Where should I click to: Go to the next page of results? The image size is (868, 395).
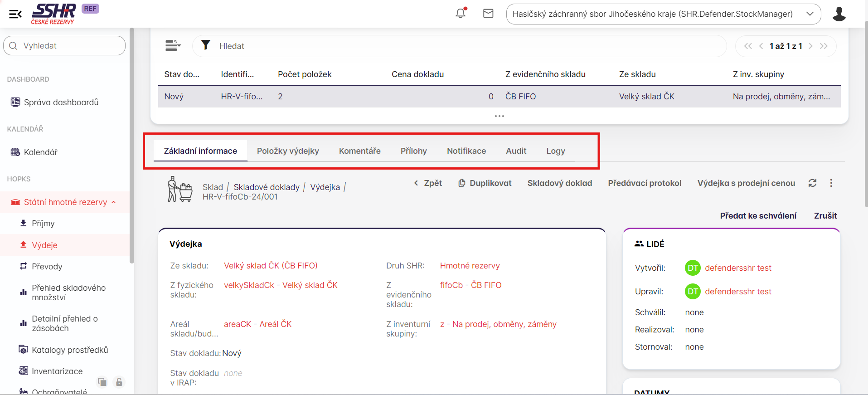[x=810, y=46]
